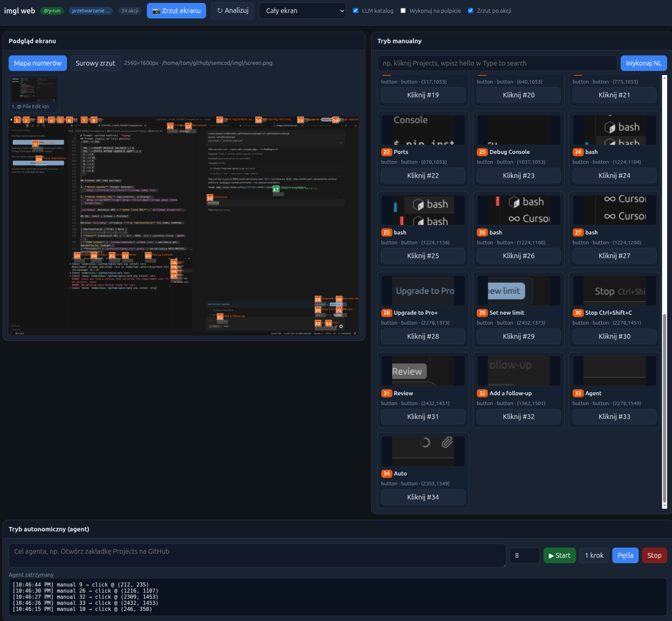The height and width of the screenshot is (621, 672).
Task: Click the step count field showing 8
Action: pos(524,555)
